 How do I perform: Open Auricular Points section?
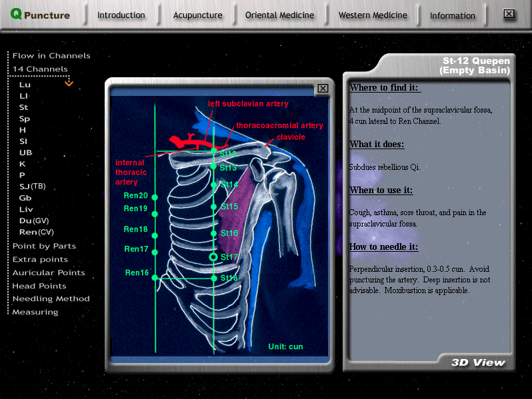click(49, 272)
